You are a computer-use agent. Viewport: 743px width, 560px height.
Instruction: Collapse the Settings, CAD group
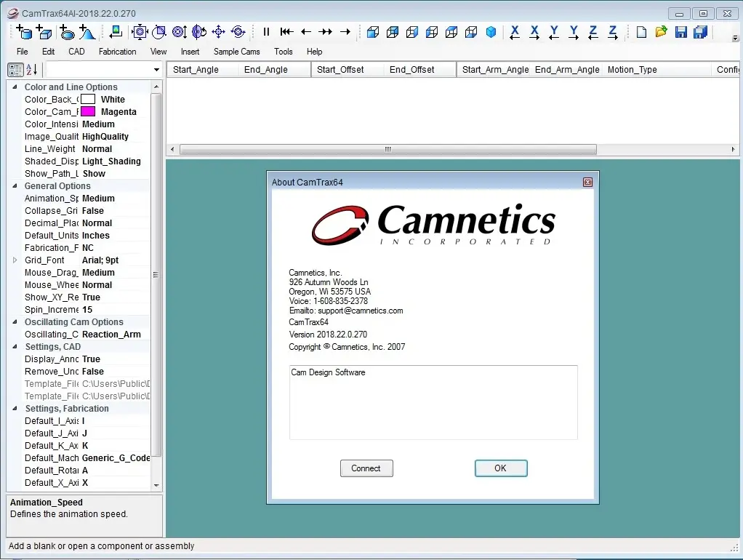(x=15, y=347)
